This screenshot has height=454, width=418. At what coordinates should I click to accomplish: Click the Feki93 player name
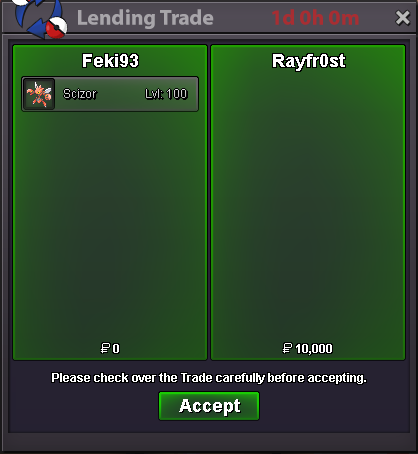coord(110,61)
